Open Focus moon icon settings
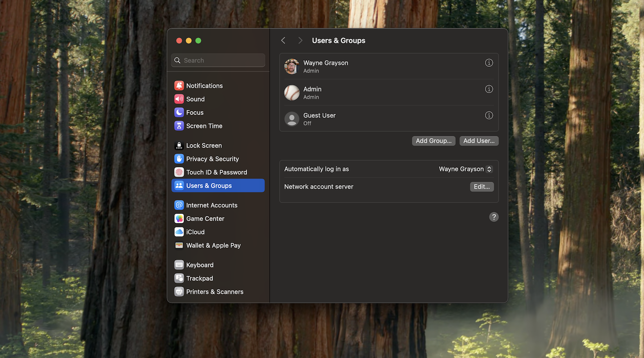This screenshot has height=358, width=644. tap(179, 112)
